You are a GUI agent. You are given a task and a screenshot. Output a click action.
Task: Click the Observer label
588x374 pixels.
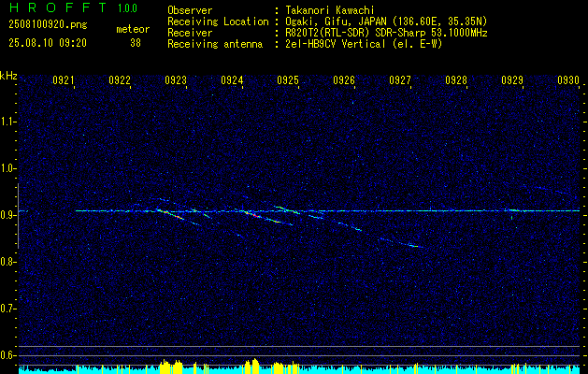click(x=190, y=10)
